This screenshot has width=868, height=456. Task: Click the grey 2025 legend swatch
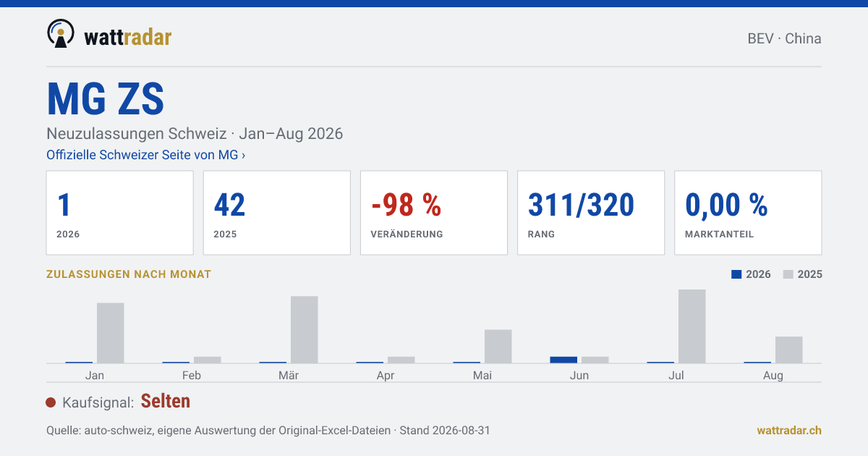[x=788, y=274]
